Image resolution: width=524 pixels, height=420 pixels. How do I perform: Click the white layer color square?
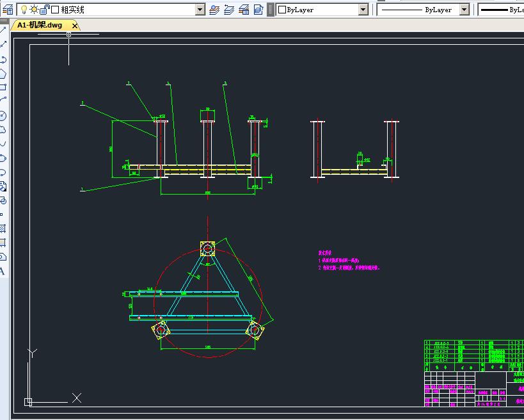click(x=55, y=10)
